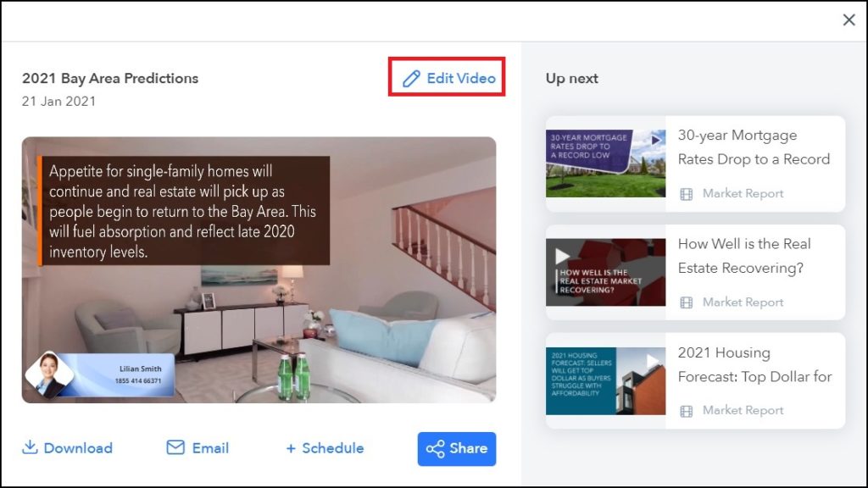Viewport: 868px width, 488px height.
Task: Click the share nodes icon
Action: coord(435,449)
